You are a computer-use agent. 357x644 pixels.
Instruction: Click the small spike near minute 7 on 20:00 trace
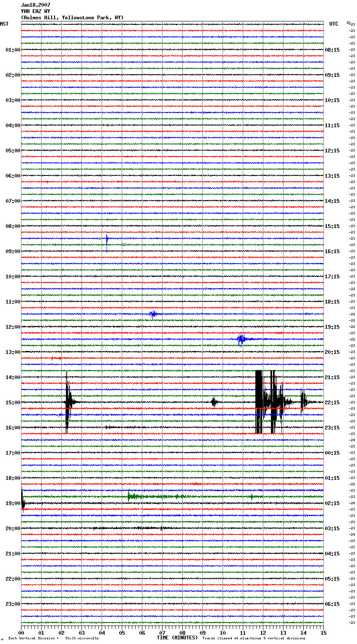[162, 529]
